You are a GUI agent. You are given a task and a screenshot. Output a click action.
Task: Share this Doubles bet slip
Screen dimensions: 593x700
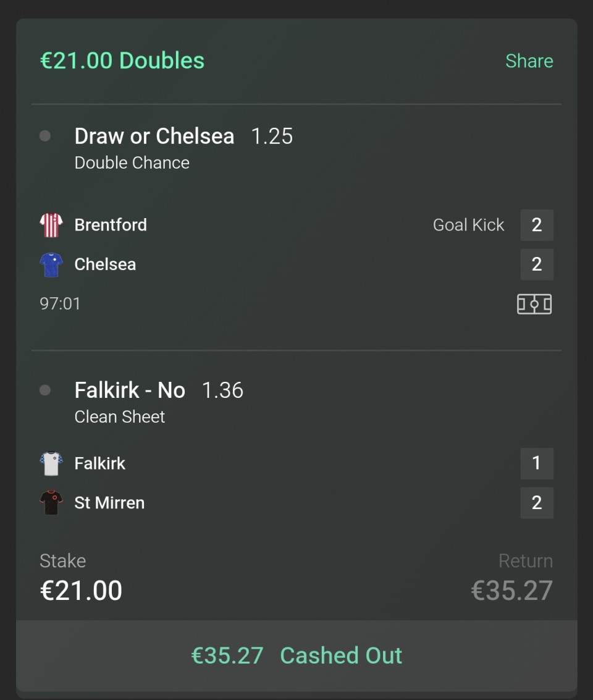click(x=529, y=61)
